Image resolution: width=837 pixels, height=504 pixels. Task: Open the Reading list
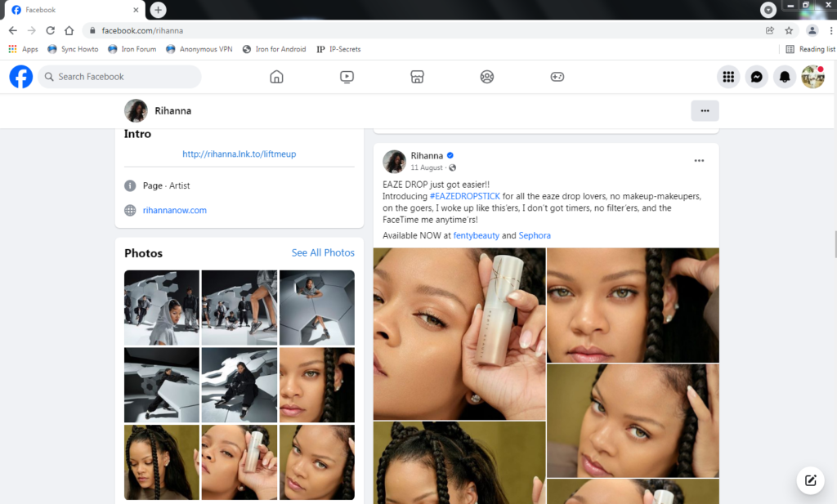[810, 49]
